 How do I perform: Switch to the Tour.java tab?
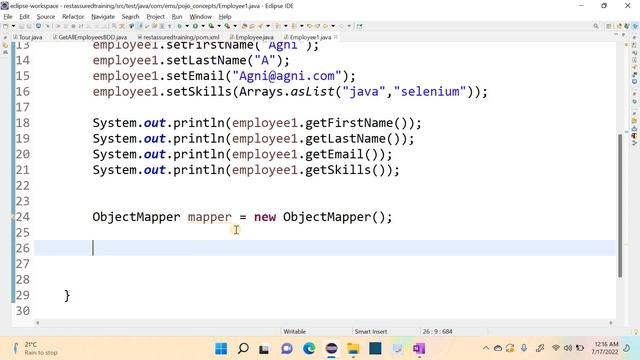click(x=28, y=37)
